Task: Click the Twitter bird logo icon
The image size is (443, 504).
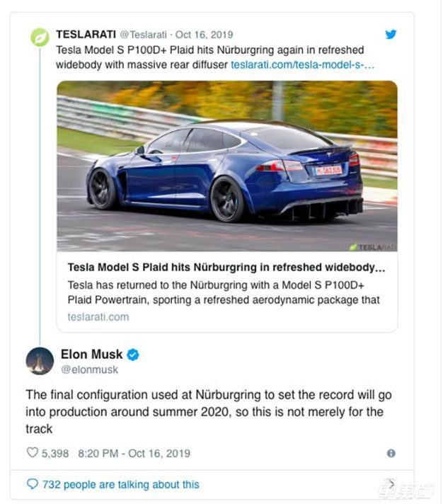Action: pos(391,34)
